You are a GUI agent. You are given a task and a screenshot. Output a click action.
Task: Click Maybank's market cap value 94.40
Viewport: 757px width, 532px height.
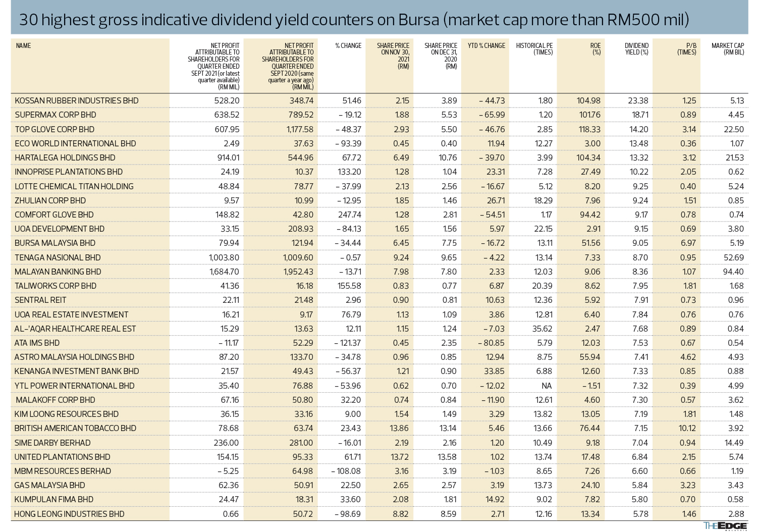pos(733,272)
